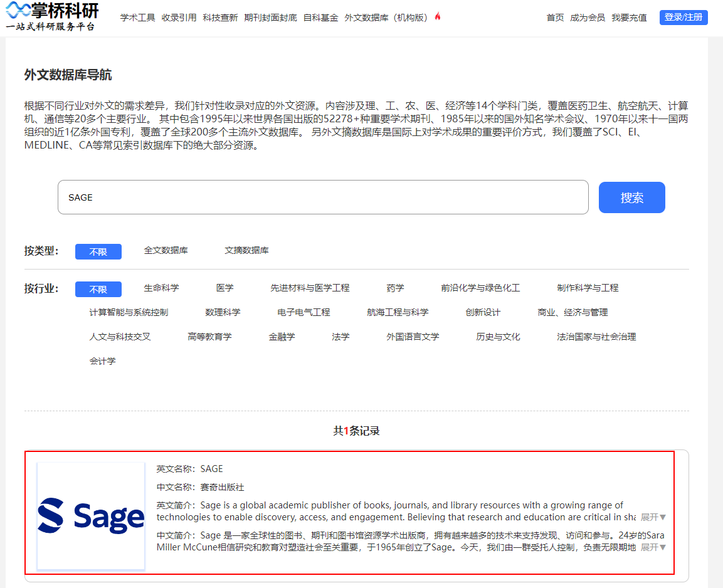
Task: Filter by 历史与文化
Action: click(498, 337)
